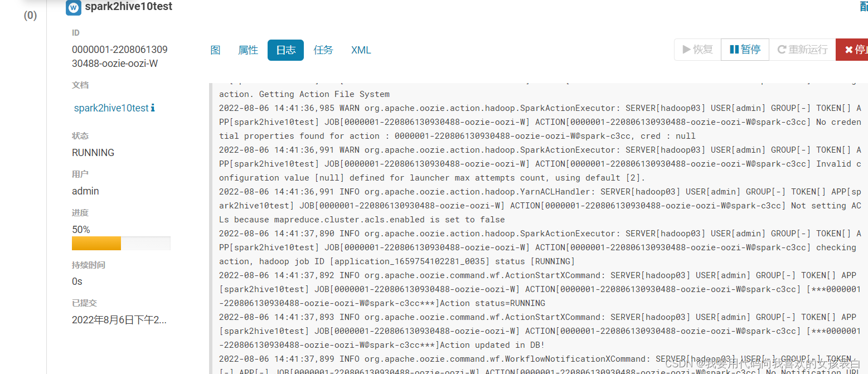
Task: Switch to the 图 graph tab
Action: 216,50
